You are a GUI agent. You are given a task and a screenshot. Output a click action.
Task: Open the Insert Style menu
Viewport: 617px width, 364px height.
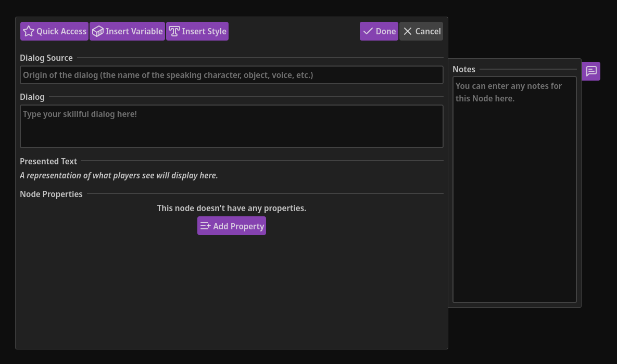click(x=197, y=31)
